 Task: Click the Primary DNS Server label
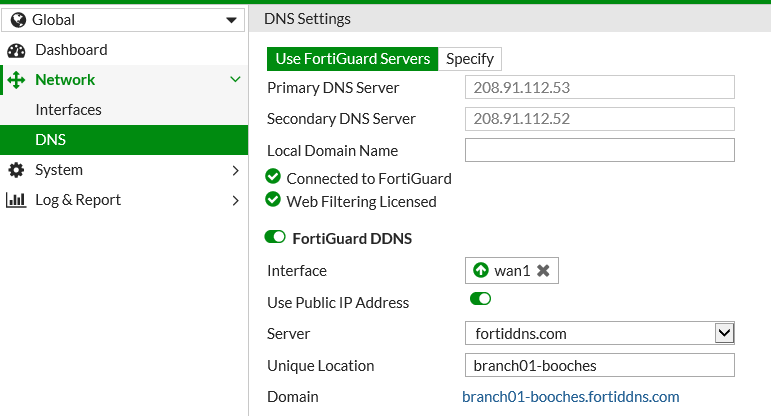tap(333, 88)
